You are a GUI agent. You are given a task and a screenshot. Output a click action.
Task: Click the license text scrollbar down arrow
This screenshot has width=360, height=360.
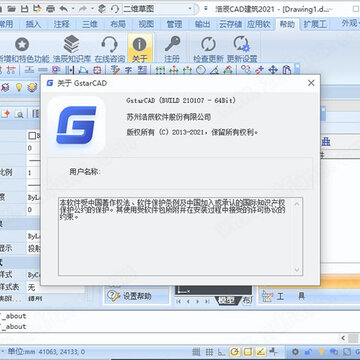click(x=297, y=270)
